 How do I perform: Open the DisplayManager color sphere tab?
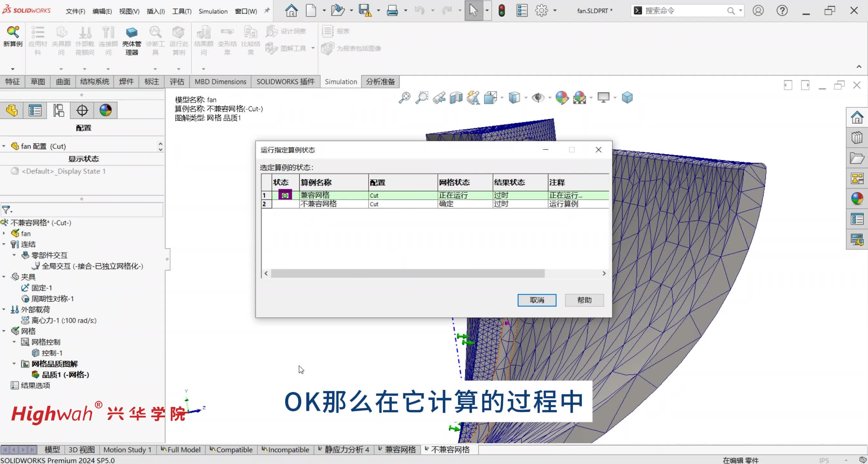[105, 111]
